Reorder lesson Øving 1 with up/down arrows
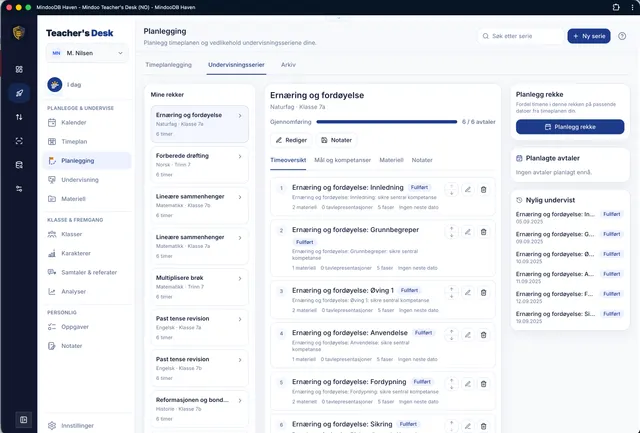The width and height of the screenshot is (640, 433). pos(451,292)
